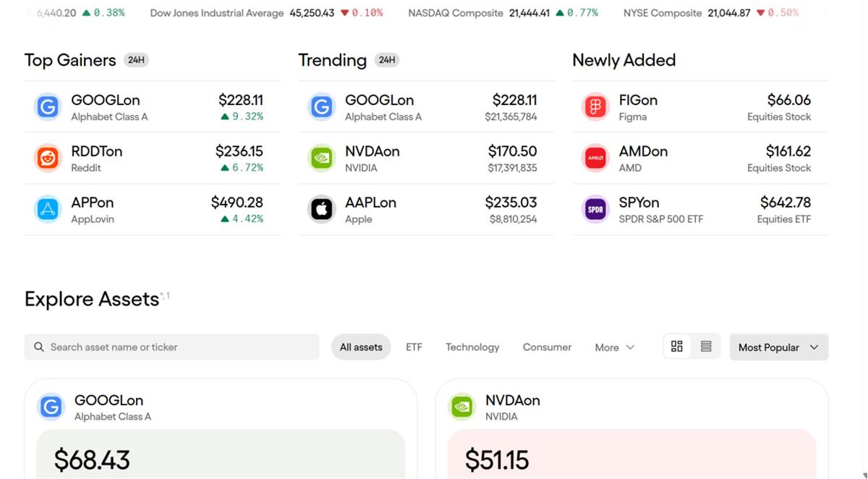Click NASDAQ Composite in the ticker bar
Image resolution: width=868 pixels, height=479 pixels.
pyautogui.click(x=455, y=13)
